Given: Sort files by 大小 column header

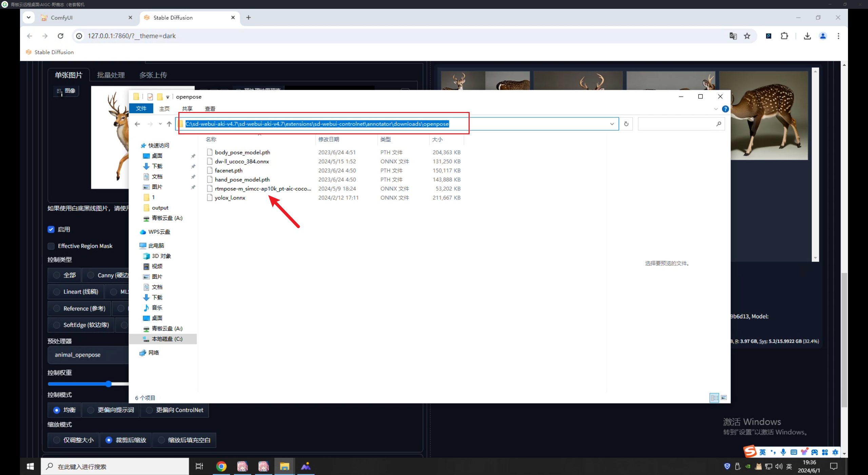Looking at the screenshot, I should coord(447,139).
